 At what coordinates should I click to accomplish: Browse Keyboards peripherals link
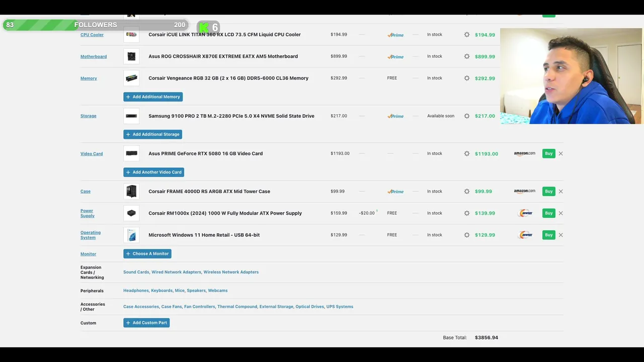[162, 291]
